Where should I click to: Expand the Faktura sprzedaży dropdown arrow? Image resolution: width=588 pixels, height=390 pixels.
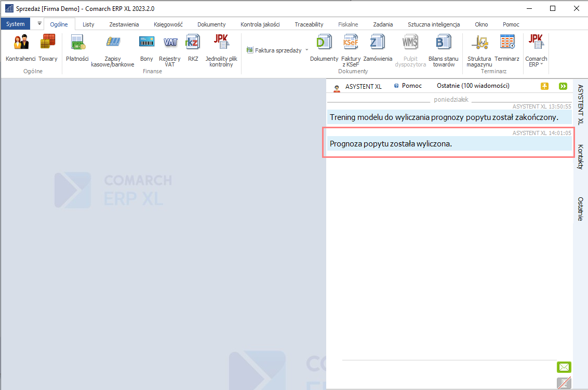(x=307, y=50)
